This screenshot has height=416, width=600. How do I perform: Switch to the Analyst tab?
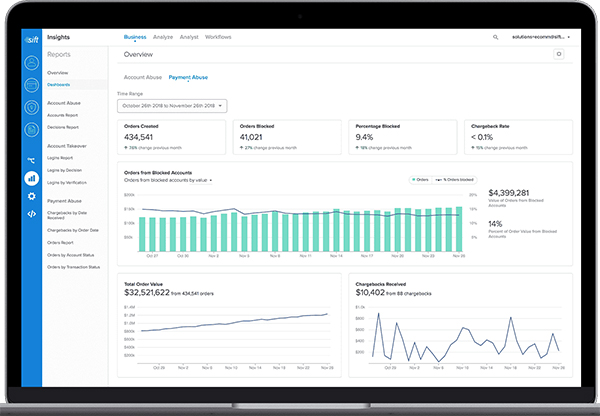[189, 37]
